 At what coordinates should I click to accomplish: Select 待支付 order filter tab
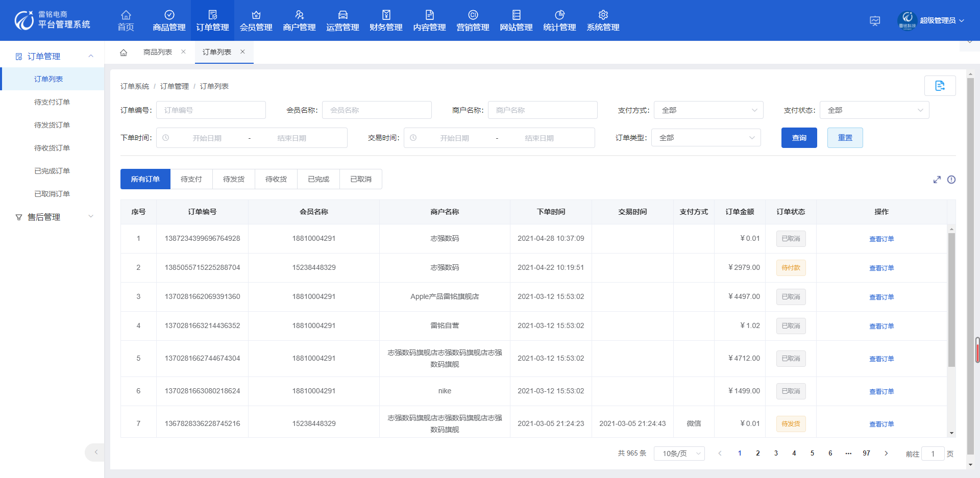191,179
